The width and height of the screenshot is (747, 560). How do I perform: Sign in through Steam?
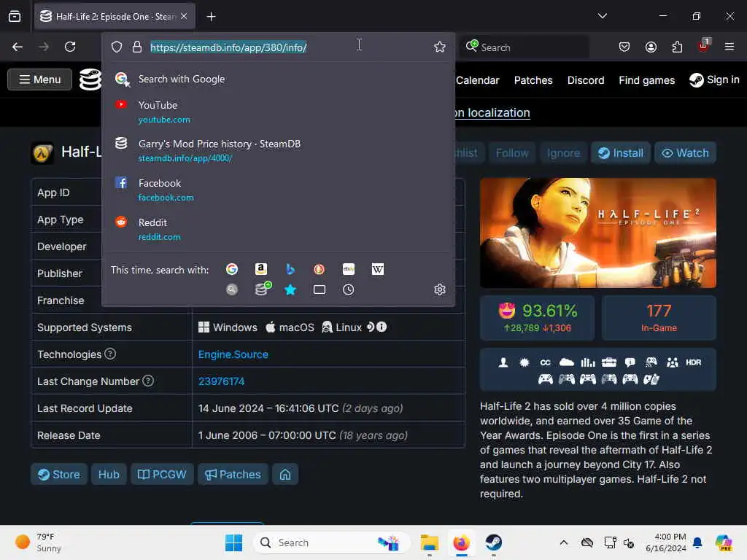point(714,79)
